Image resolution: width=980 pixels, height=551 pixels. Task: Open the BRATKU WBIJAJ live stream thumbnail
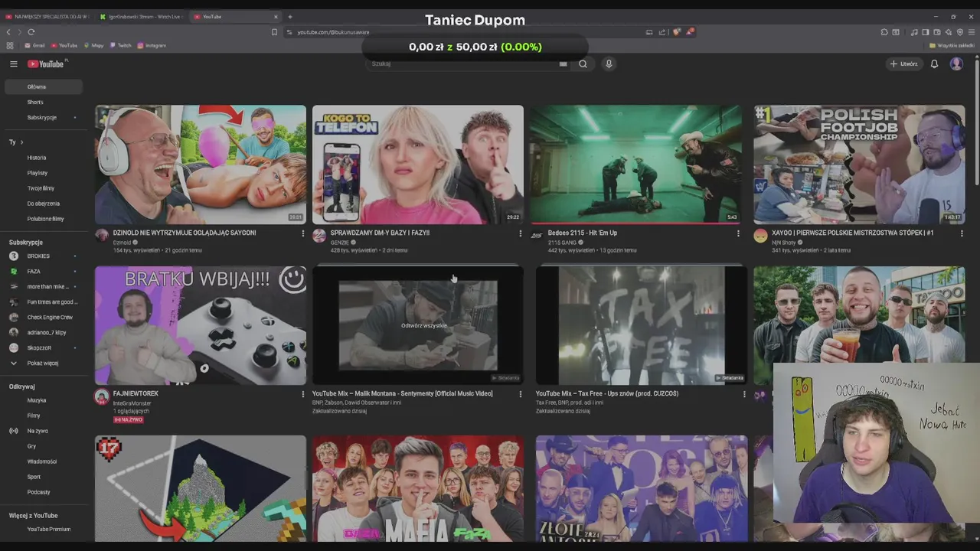pyautogui.click(x=201, y=325)
